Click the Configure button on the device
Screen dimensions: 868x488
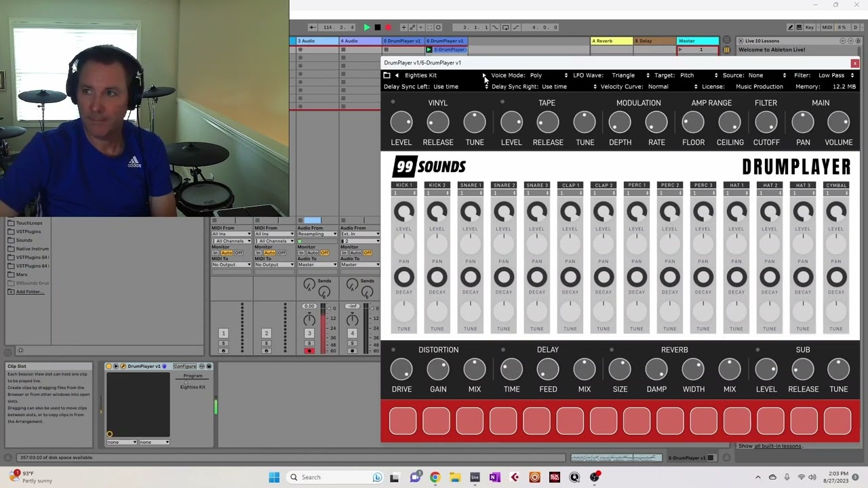coord(184,366)
